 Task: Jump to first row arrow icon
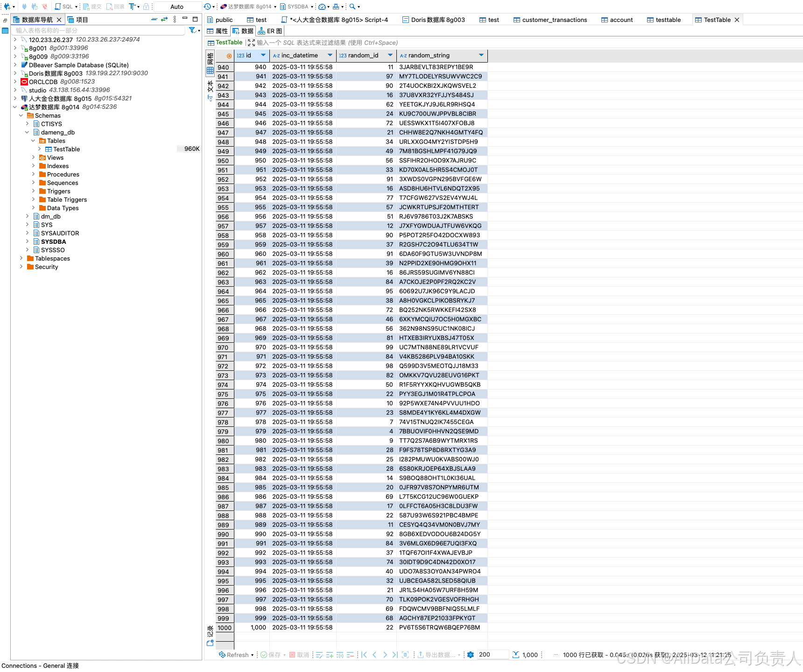[x=364, y=655]
